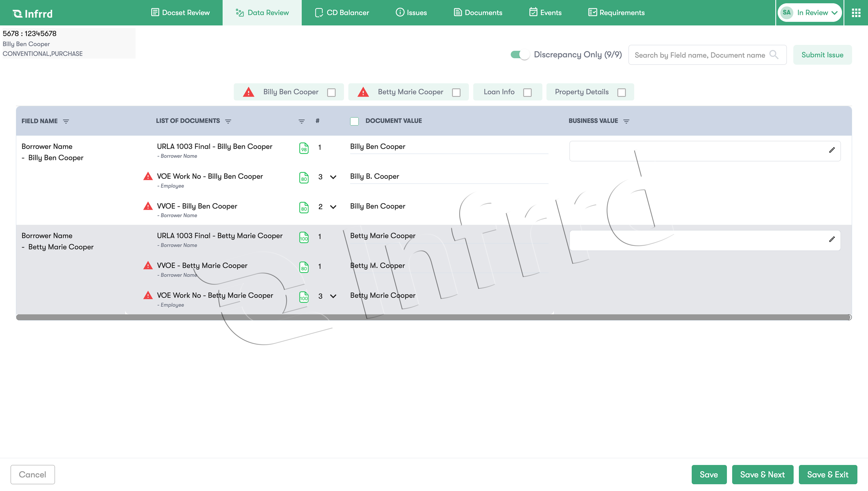Open document icon for URLA 1003 Betty Marie
The width and height of the screenshot is (868, 491).
tap(304, 237)
